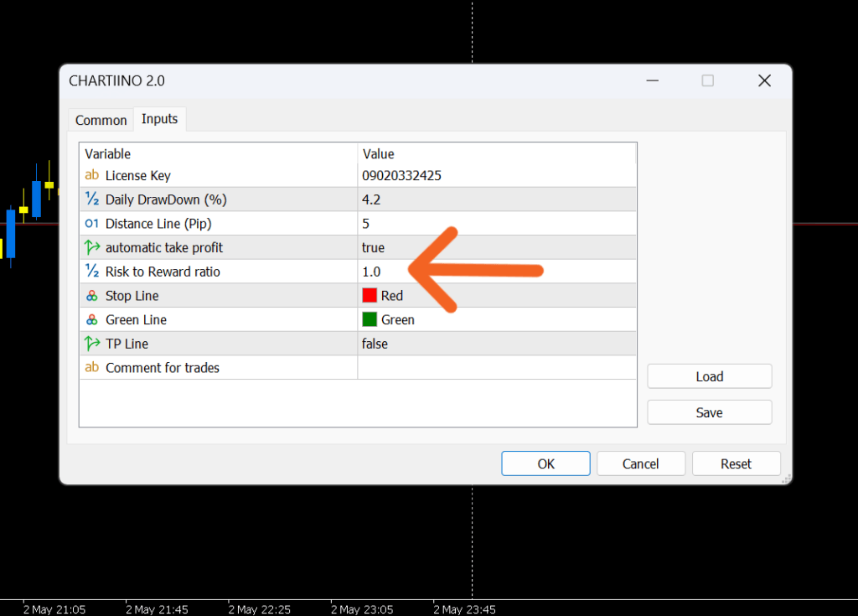Click the Green Line color-type icon
Screen dimensions: 858x616
tap(92, 320)
